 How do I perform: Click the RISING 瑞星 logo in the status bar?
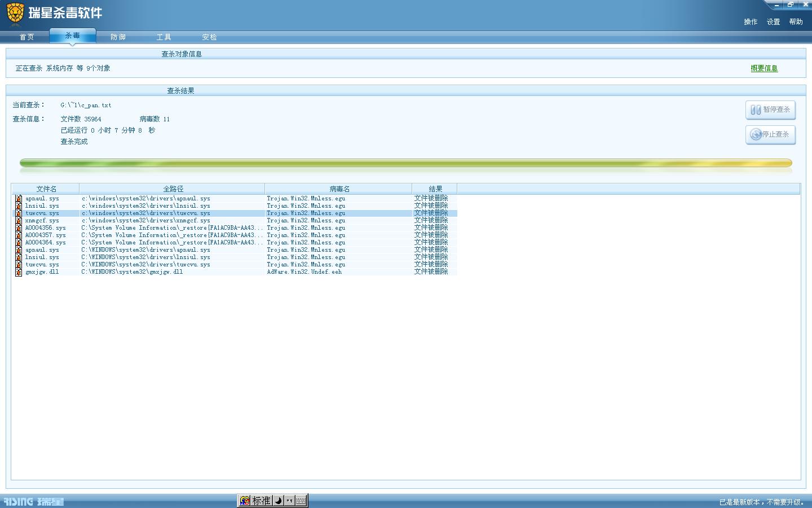tap(34, 502)
